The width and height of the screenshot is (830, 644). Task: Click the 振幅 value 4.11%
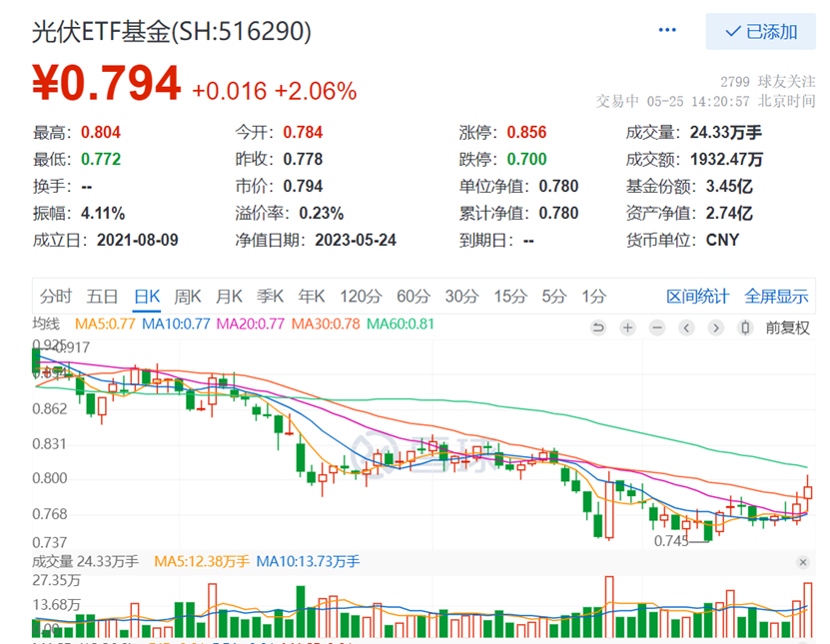pos(103,214)
